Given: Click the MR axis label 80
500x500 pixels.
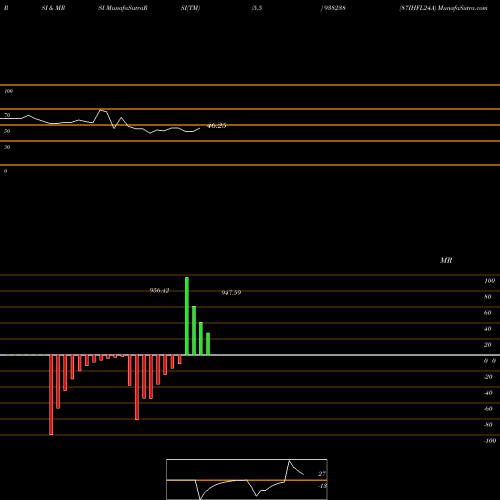Looking at the screenshot, I should tap(488, 297).
